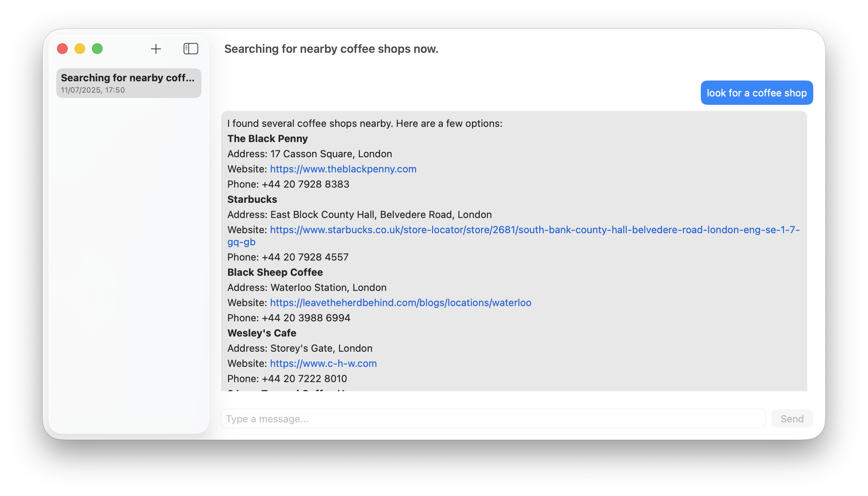Screen dimensions: 868x496
Task: Maximize the window with the green button
Action: pos(97,49)
